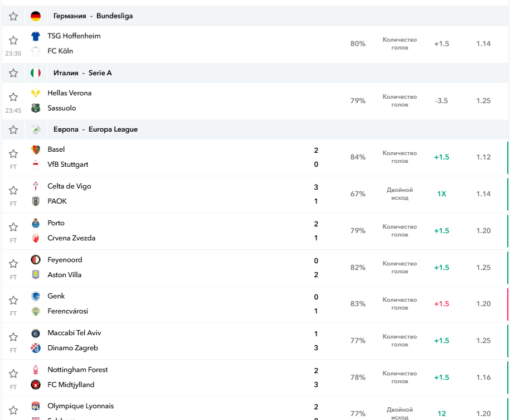Viewport: 510px width, 420px height.
Task: Click the Germany flag icon for Bundesliga
Action: coord(36,16)
